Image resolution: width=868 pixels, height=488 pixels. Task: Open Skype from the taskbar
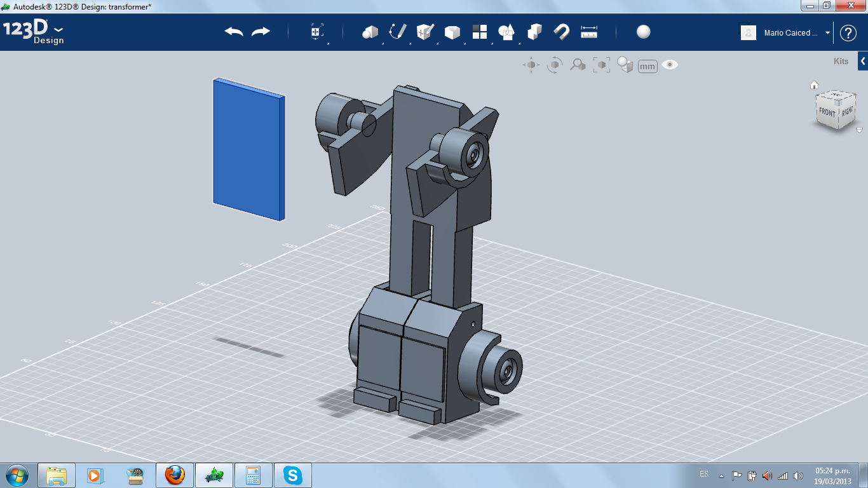click(293, 475)
